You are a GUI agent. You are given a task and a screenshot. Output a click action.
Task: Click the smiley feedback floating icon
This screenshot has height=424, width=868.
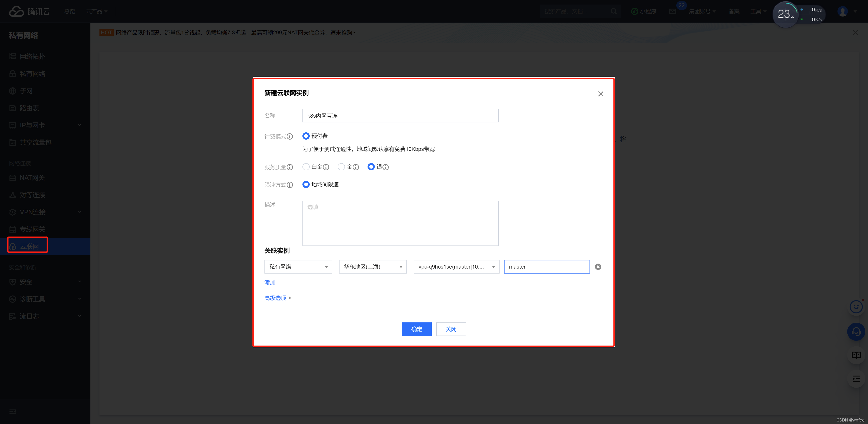click(x=856, y=307)
